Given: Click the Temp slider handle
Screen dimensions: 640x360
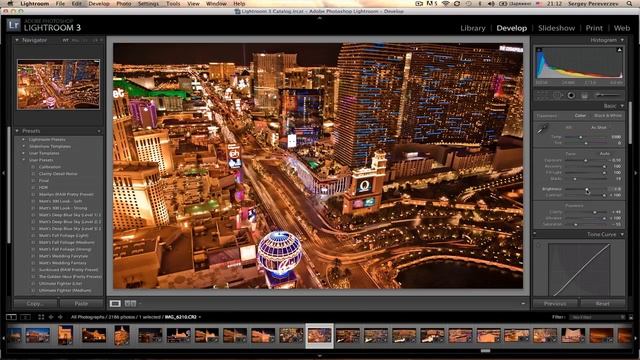Looking at the screenshot, I should click(580, 137).
